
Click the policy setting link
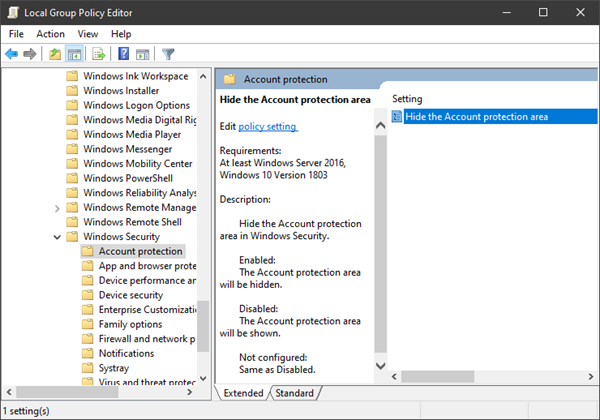(x=268, y=126)
